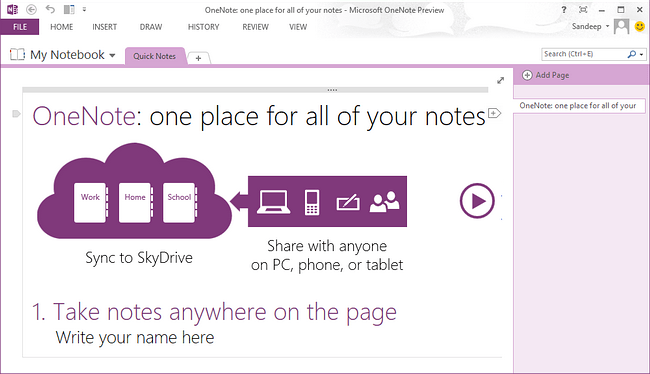The height and width of the screenshot is (374, 650).
Task: Create a new section with the plus tab
Action: pos(198,58)
